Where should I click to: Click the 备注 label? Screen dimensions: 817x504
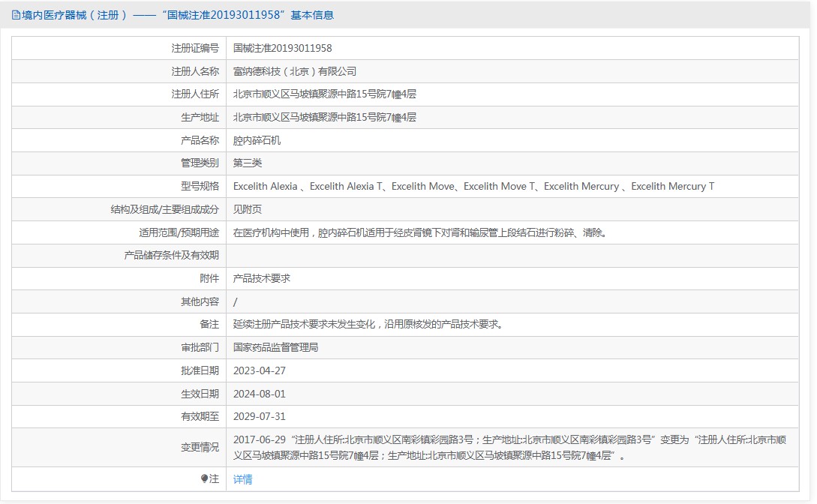tap(209, 324)
